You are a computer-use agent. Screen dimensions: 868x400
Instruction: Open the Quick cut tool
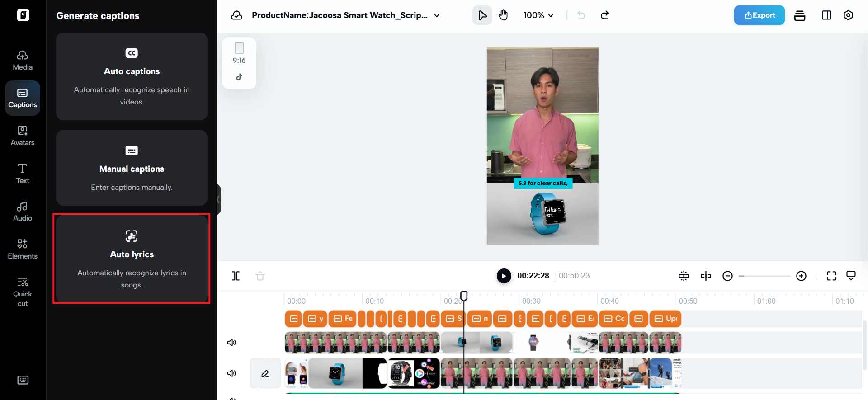point(23,292)
